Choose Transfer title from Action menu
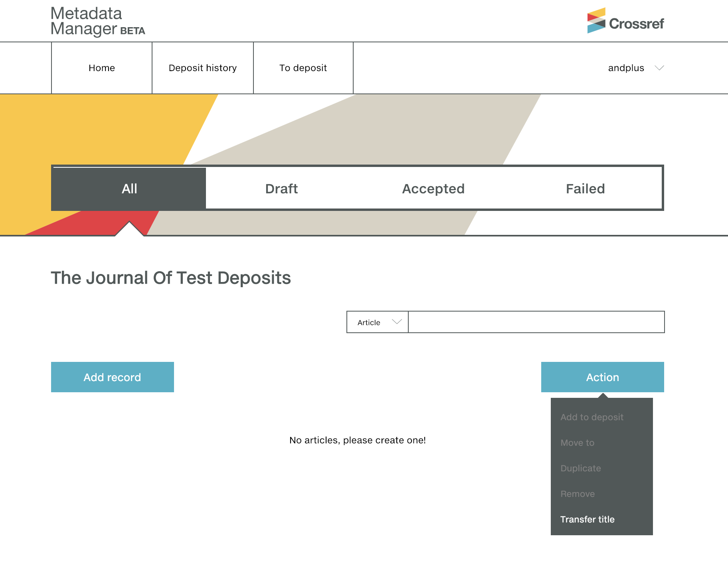 point(587,519)
